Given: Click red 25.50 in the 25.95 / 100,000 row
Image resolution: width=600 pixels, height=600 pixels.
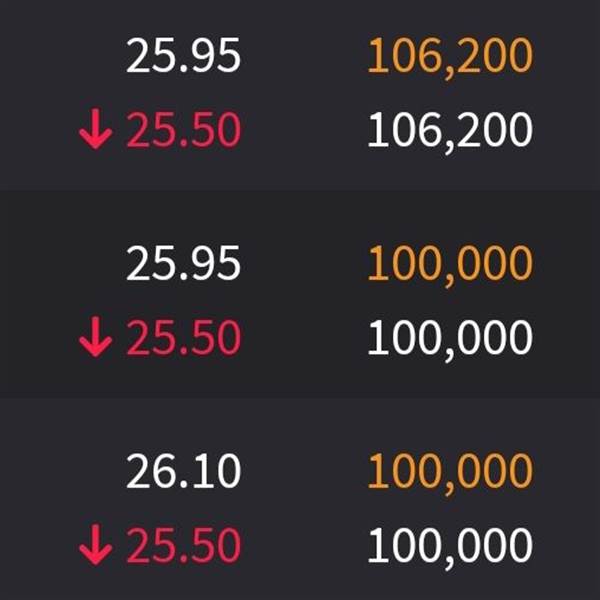Looking at the screenshot, I should (x=183, y=339).
